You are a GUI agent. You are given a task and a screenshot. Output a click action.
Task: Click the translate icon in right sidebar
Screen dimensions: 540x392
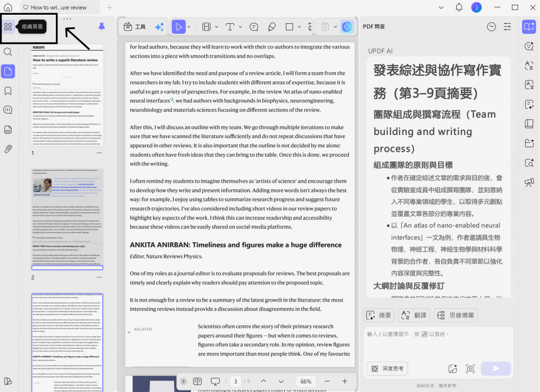529,65
